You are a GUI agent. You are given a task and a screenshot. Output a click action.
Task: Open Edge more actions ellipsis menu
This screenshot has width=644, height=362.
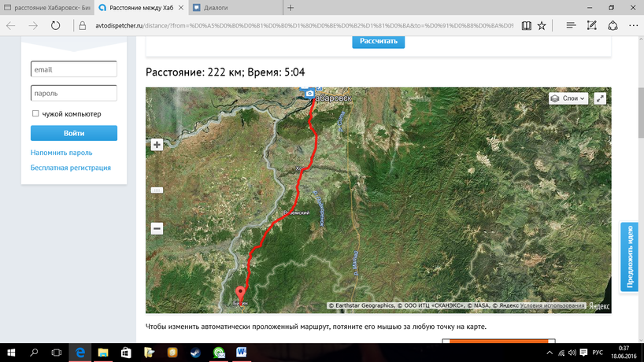(x=633, y=26)
